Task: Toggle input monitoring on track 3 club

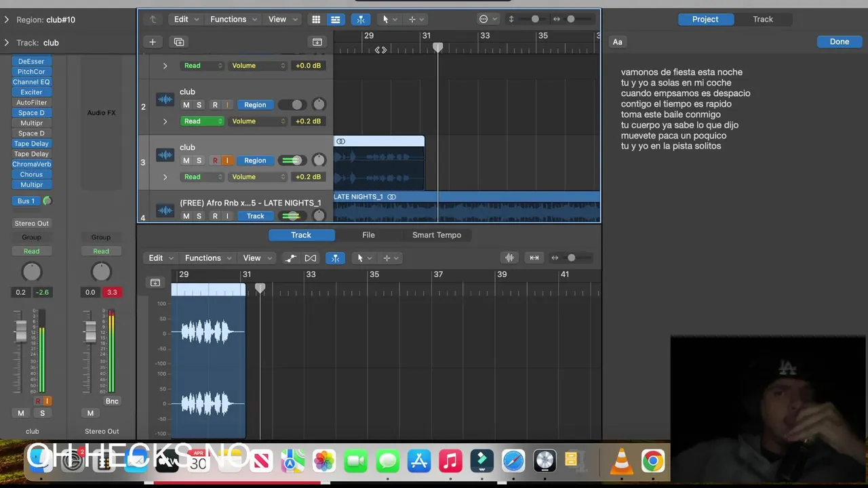Action: [x=227, y=161]
